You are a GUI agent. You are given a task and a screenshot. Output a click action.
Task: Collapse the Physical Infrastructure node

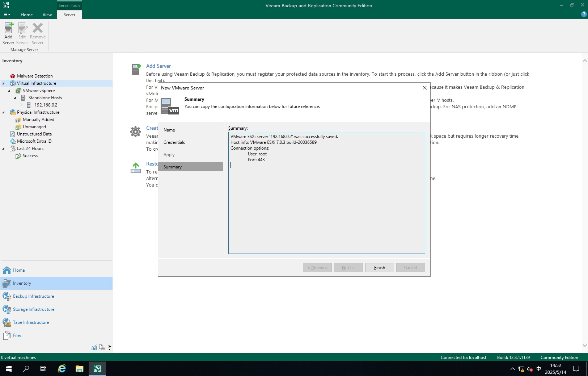(x=4, y=112)
